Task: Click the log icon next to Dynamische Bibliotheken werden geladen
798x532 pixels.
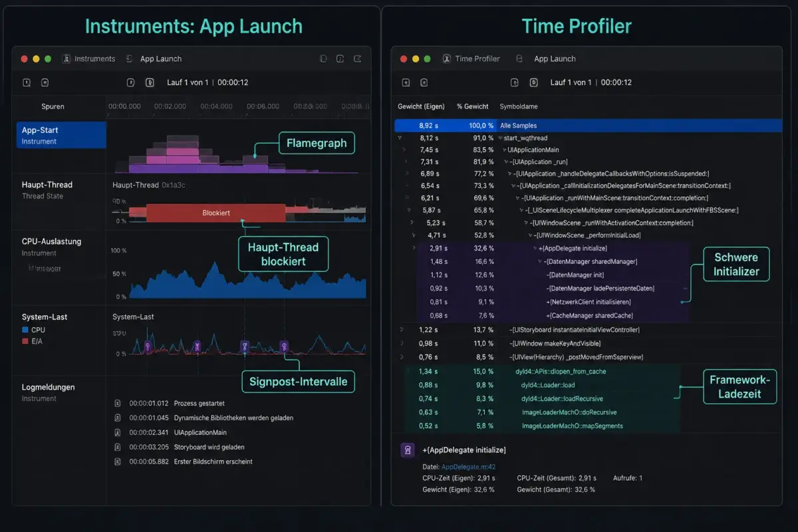Action: (118, 418)
